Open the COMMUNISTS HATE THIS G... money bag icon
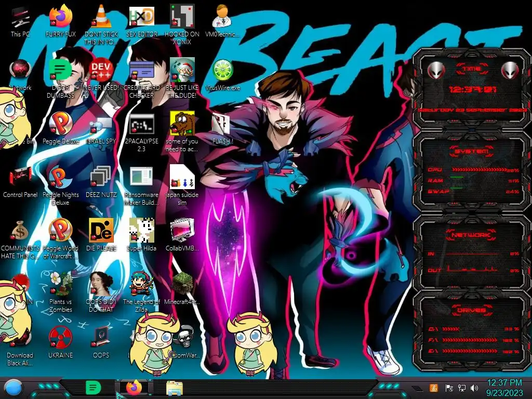The image size is (532, 399). 20,231
